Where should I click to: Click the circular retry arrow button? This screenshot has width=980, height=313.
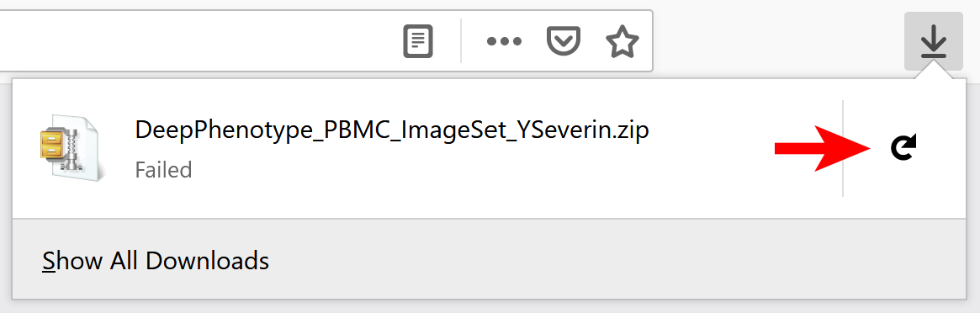click(903, 148)
